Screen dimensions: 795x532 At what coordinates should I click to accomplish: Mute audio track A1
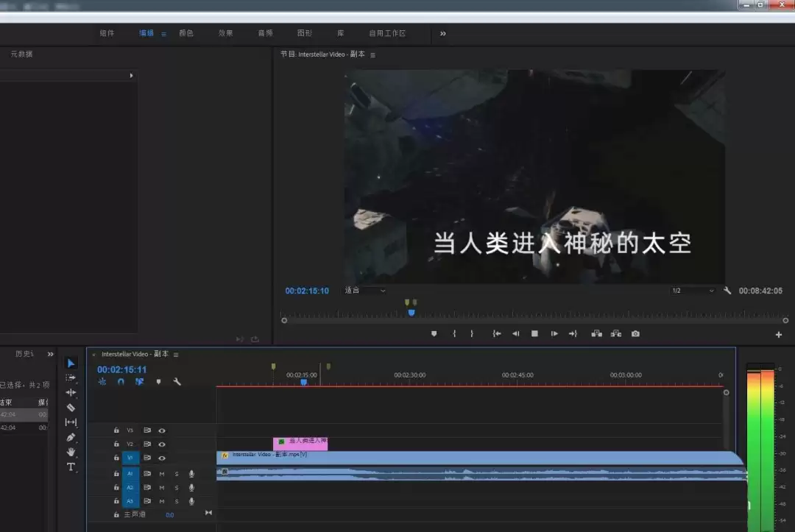tap(162, 474)
